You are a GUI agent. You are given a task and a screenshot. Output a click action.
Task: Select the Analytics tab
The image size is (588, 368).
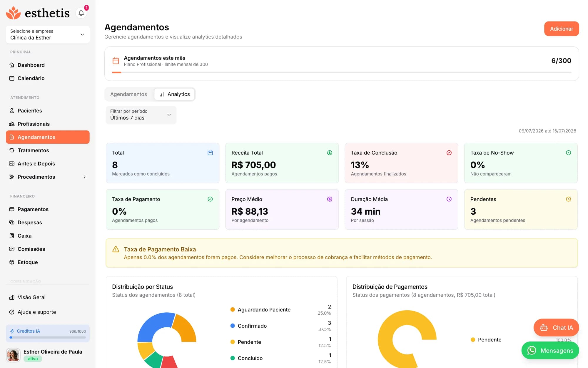tap(174, 94)
